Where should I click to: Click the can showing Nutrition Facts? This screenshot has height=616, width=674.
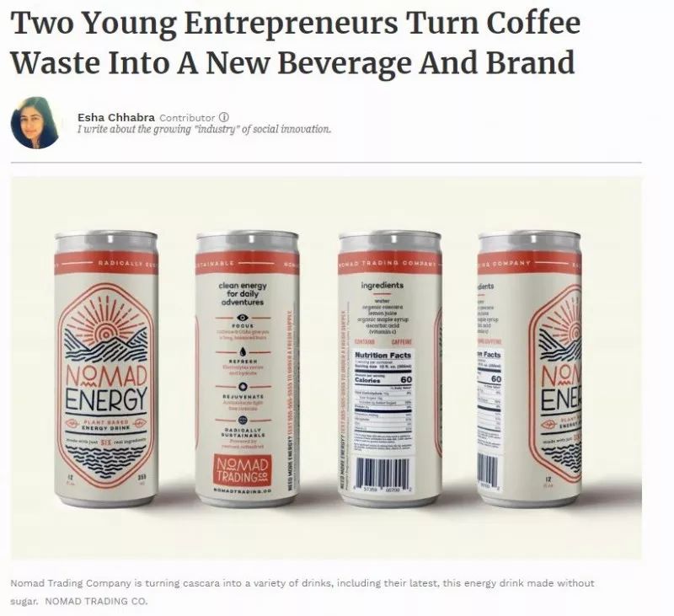click(x=390, y=368)
